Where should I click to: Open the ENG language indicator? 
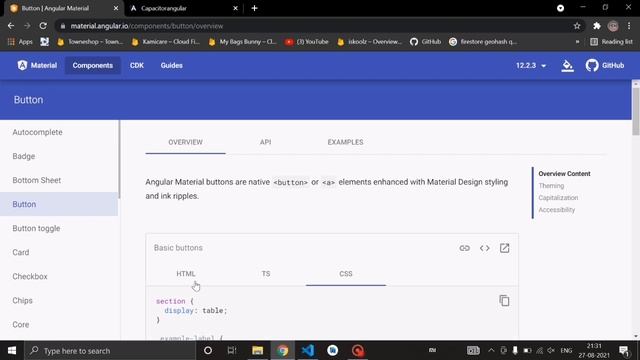(566, 351)
